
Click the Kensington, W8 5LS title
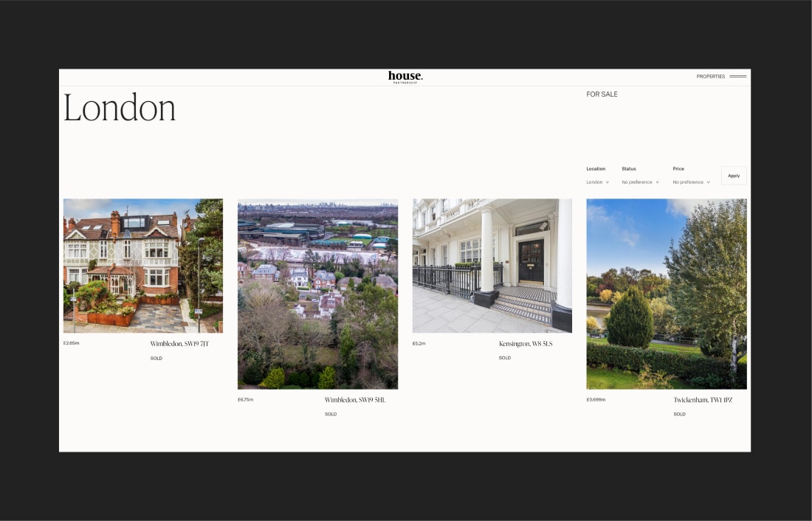coord(525,344)
